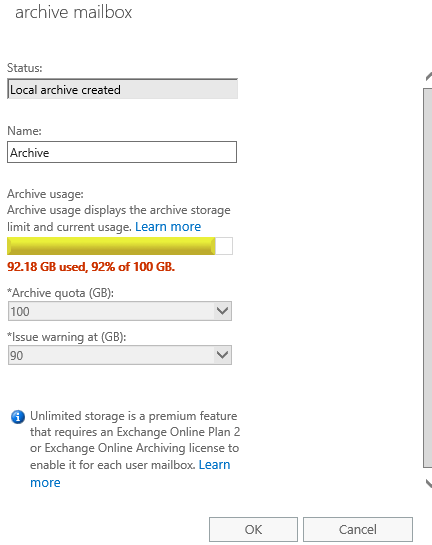Click the Status field showing Local archive created

click(x=122, y=89)
